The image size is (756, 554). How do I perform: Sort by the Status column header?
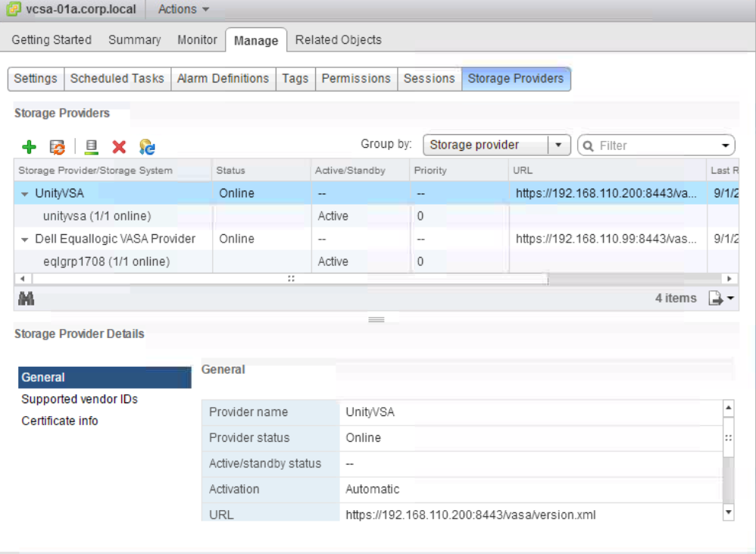(x=231, y=171)
